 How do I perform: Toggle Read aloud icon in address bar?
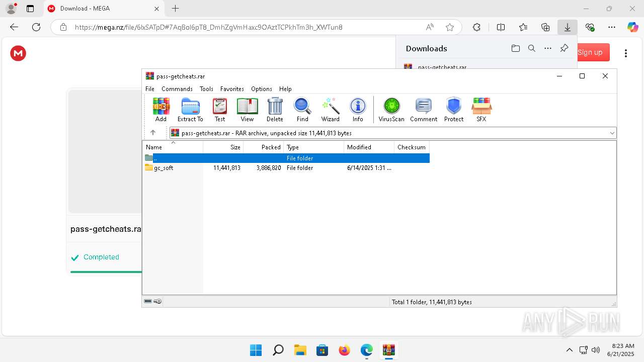coord(430,27)
